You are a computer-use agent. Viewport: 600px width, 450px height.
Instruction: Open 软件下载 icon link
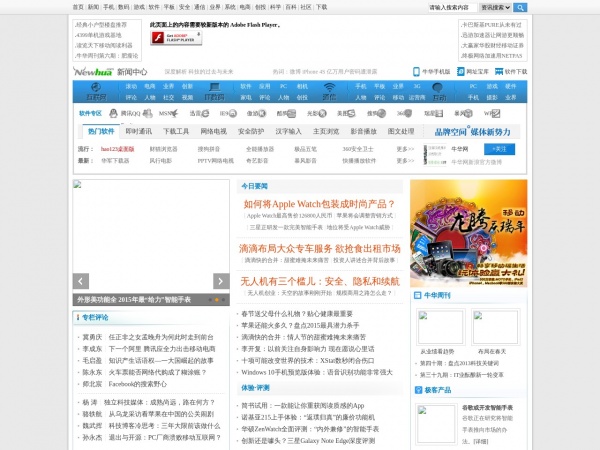511,72
